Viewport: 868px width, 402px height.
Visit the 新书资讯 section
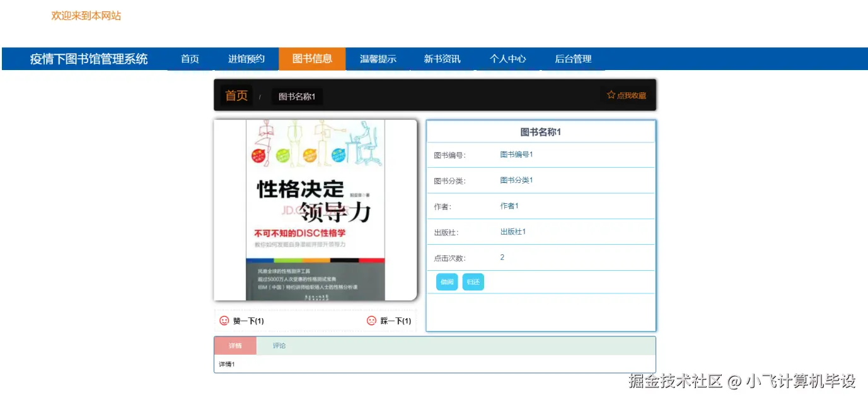443,59
